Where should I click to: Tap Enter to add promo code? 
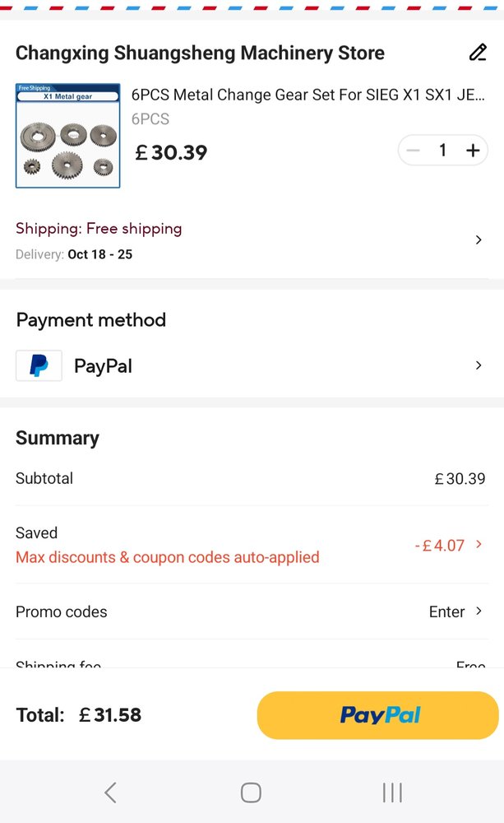[446, 611]
